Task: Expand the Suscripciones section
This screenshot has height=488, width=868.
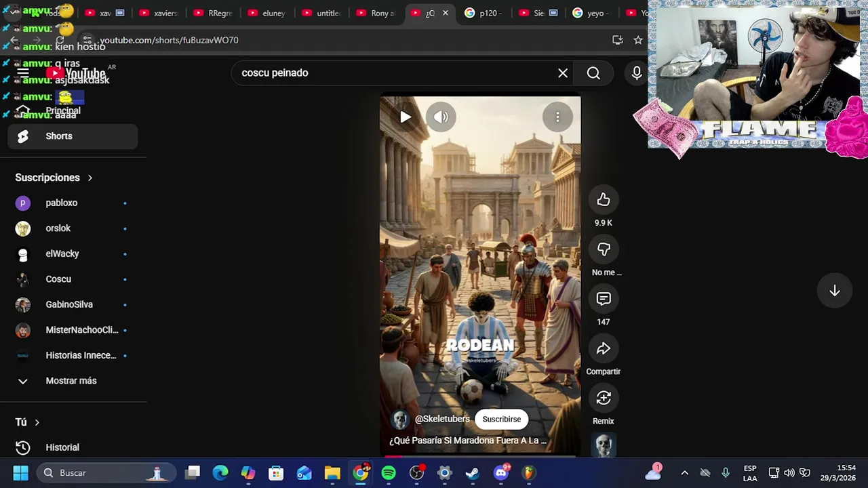Action: (x=54, y=178)
